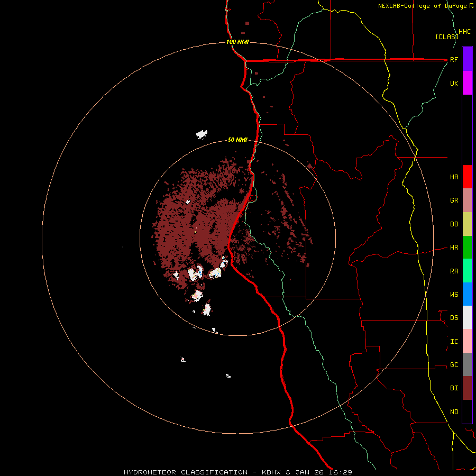Click the RF legend label
476x476 pixels.
pos(454,59)
